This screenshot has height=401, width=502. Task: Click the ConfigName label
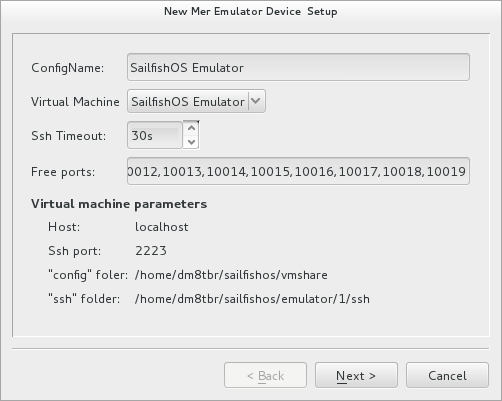pyautogui.click(x=68, y=68)
